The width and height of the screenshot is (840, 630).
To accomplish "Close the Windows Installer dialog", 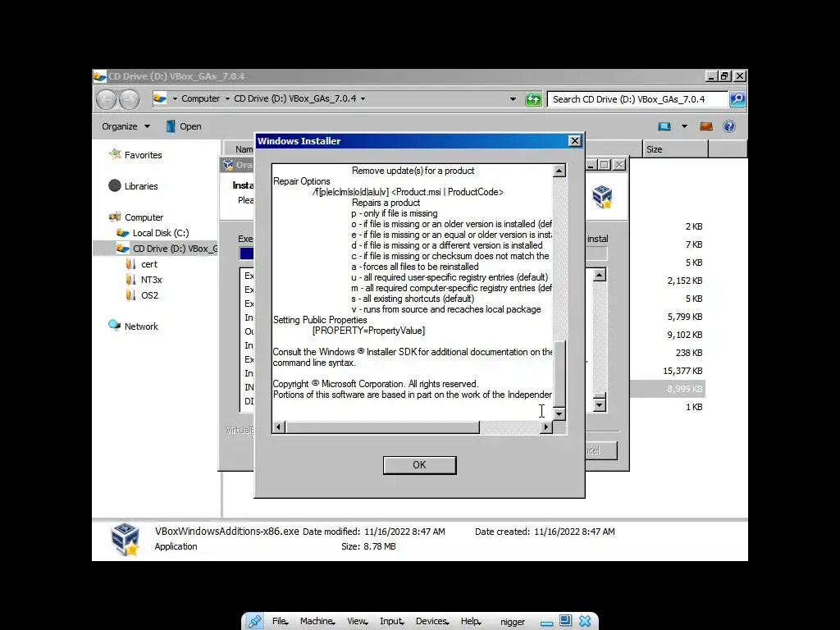I will (x=574, y=141).
